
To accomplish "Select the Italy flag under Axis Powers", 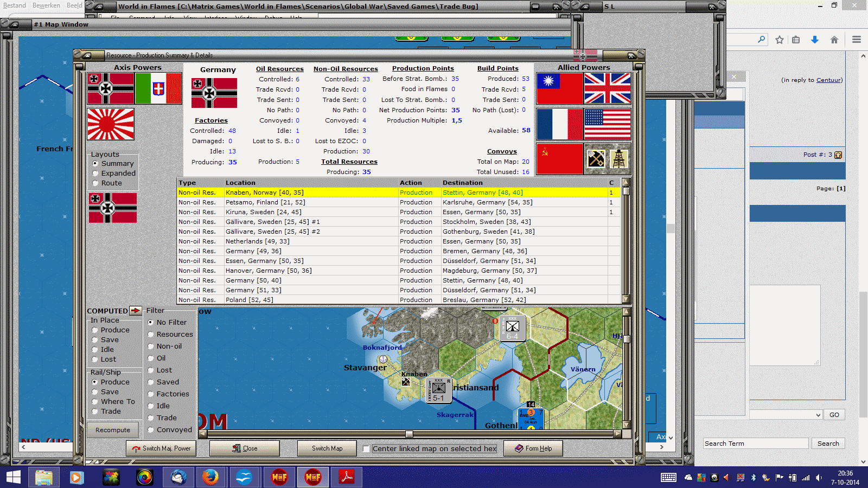I will click(x=158, y=88).
